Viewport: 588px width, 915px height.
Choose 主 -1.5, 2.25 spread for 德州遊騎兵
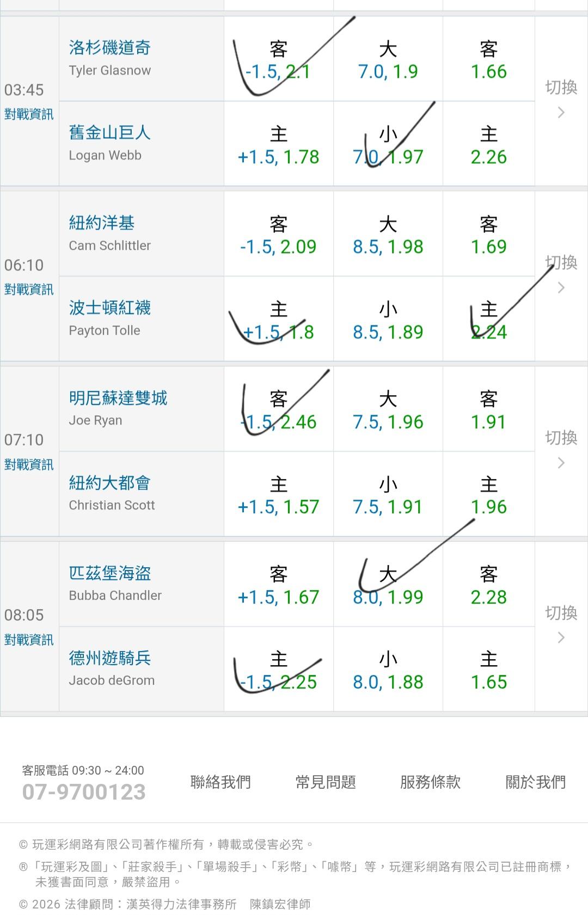tap(278, 670)
